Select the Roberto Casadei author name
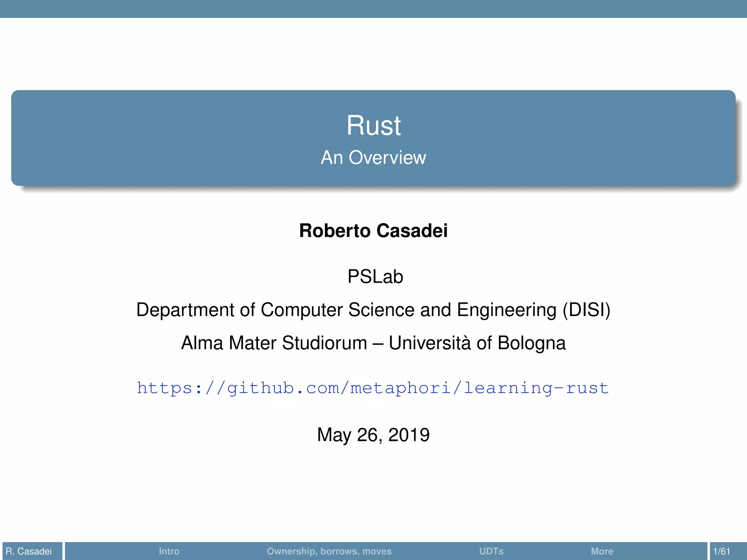747x560 pixels. (x=373, y=231)
